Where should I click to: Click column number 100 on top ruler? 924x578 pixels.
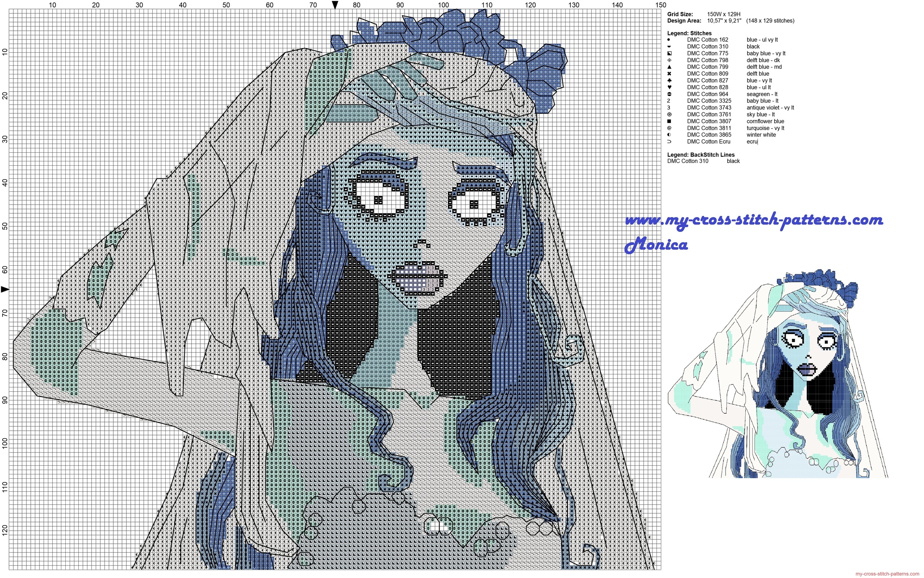(x=443, y=5)
